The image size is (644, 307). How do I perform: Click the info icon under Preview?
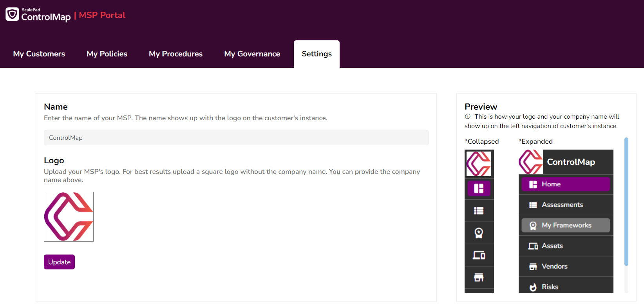[468, 116]
